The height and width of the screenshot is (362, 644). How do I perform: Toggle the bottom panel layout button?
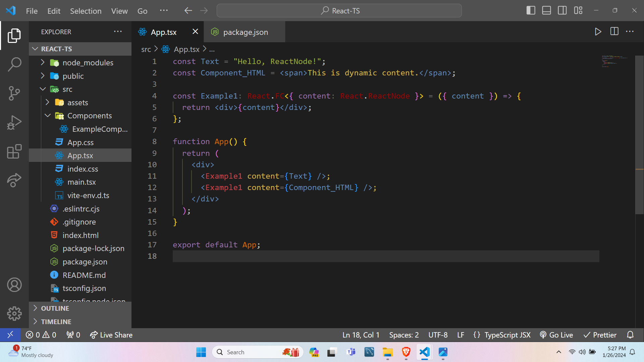coord(546,11)
